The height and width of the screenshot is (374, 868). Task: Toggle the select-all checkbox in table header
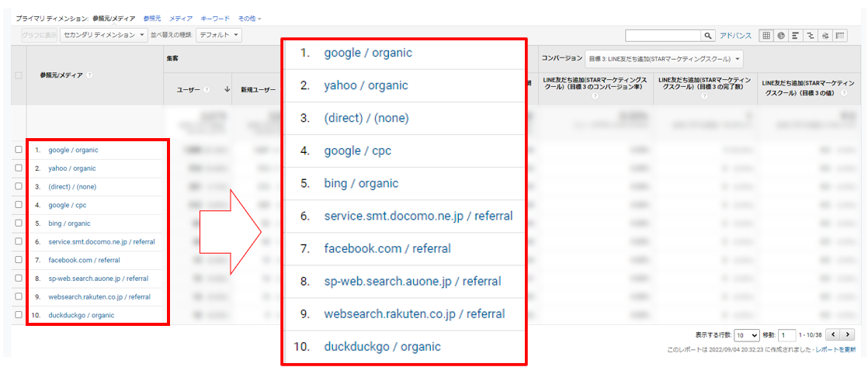[x=18, y=75]
